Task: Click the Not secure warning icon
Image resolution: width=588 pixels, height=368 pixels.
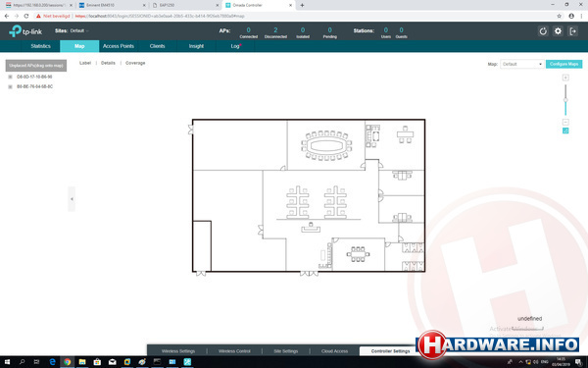Action: point(38,16)
